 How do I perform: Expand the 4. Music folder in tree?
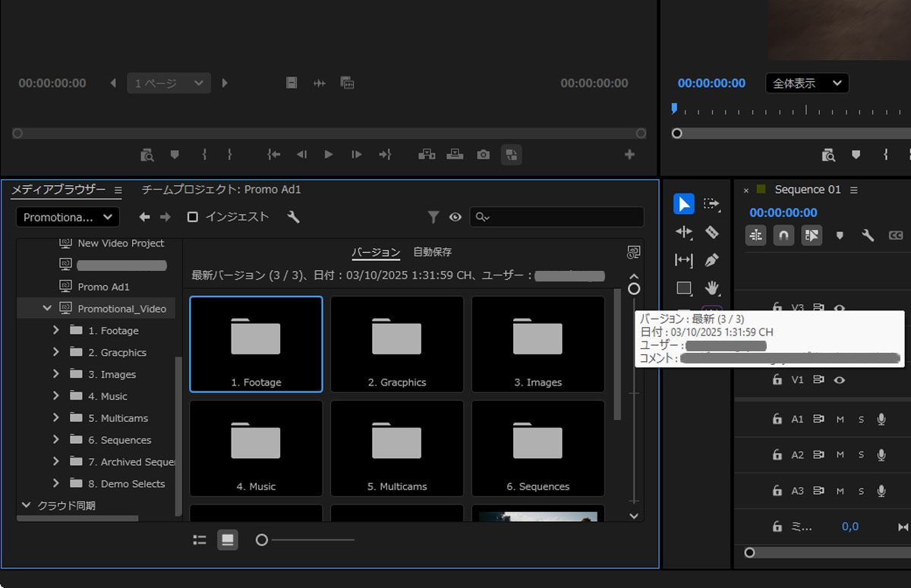tap(56, 396)
